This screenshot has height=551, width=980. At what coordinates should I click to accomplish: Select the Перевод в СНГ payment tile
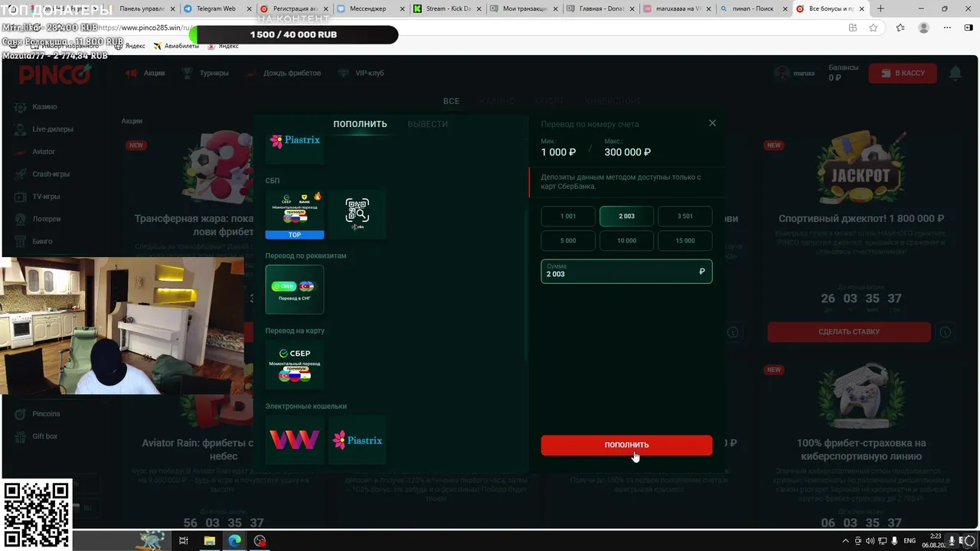tap(295, 289)
